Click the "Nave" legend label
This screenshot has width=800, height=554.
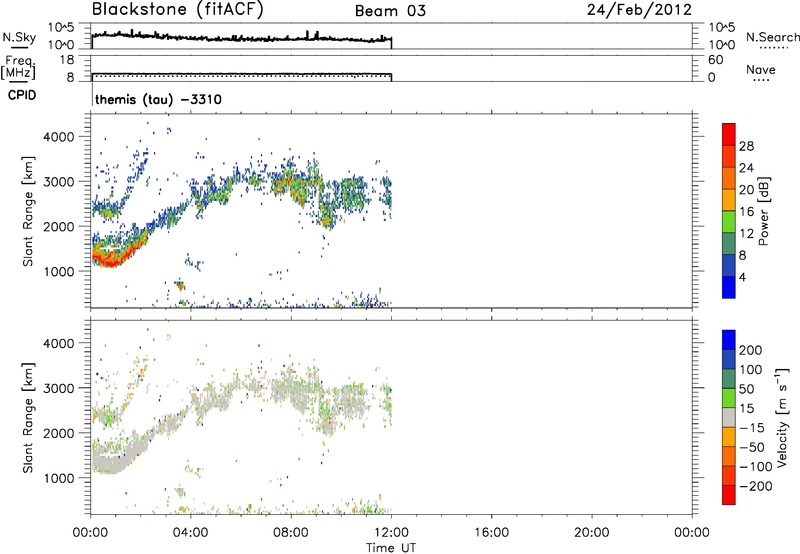click(x=761, y=70)
